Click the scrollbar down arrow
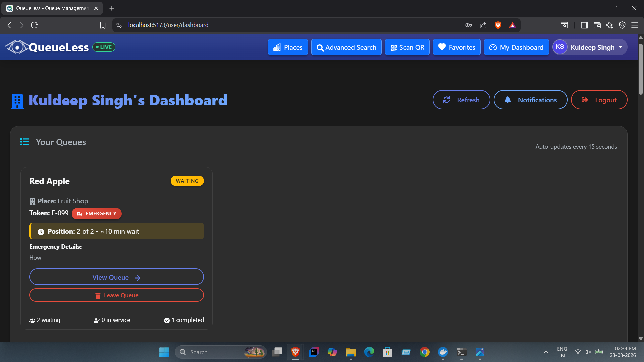Screen dimensions: 644x362 pyautogui.click(x=641, y=339)
